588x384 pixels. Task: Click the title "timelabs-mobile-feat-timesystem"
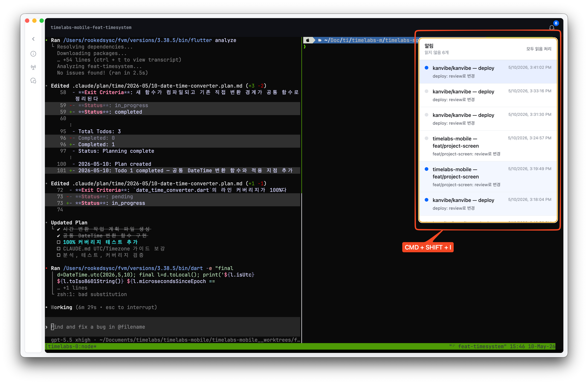91,27
